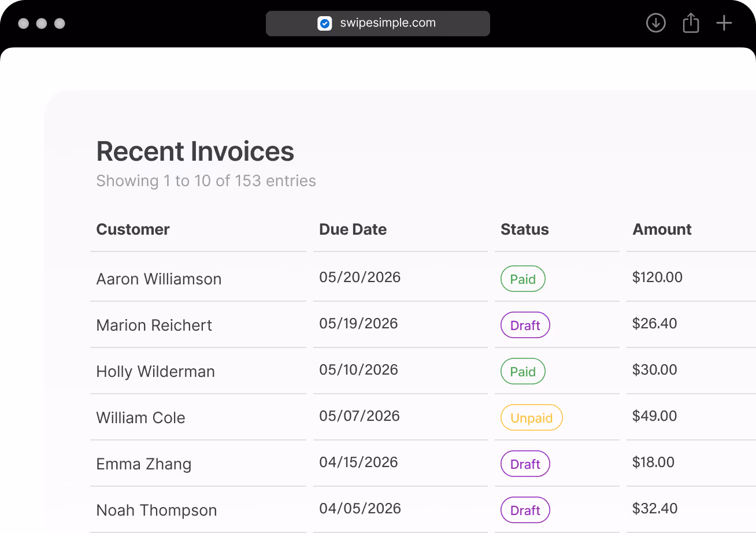Click William Cole's customer name

(141, 418)
